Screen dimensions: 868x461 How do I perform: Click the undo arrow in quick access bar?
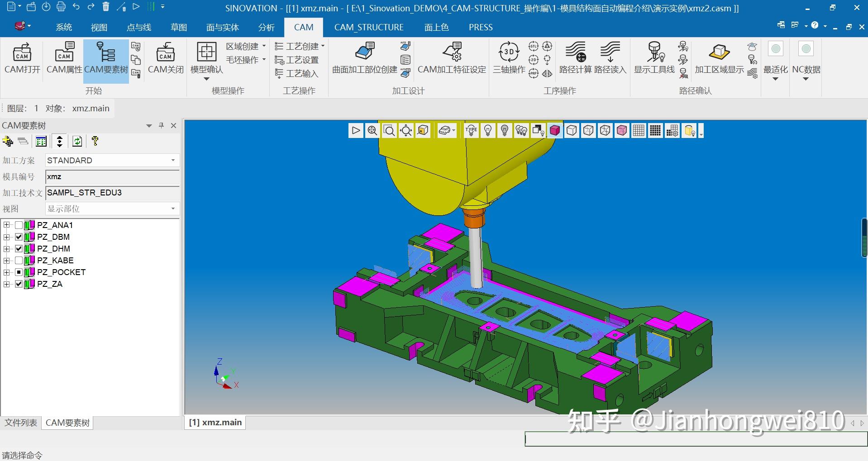click(x=76, y=7)
